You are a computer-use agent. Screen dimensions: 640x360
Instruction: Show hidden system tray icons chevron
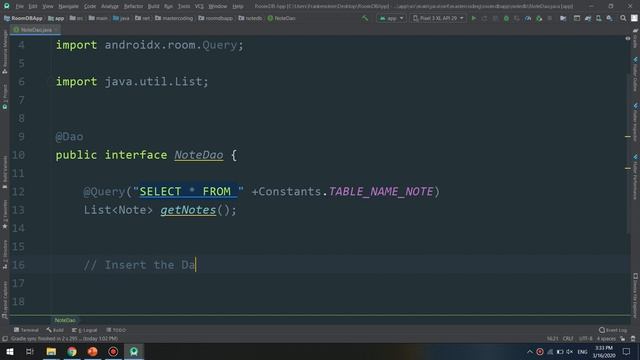click(x=529, y=351)
